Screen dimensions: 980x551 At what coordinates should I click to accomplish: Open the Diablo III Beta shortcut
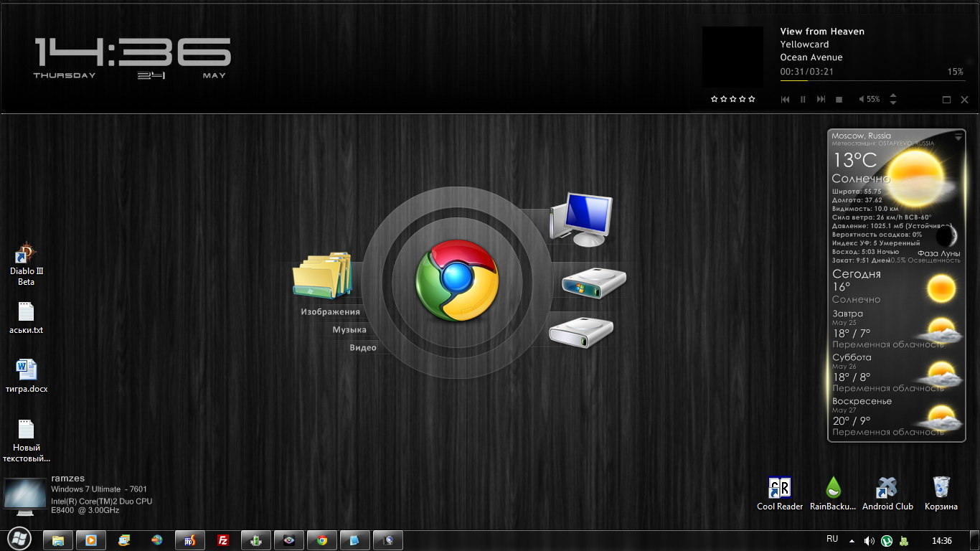pos(26,255)
